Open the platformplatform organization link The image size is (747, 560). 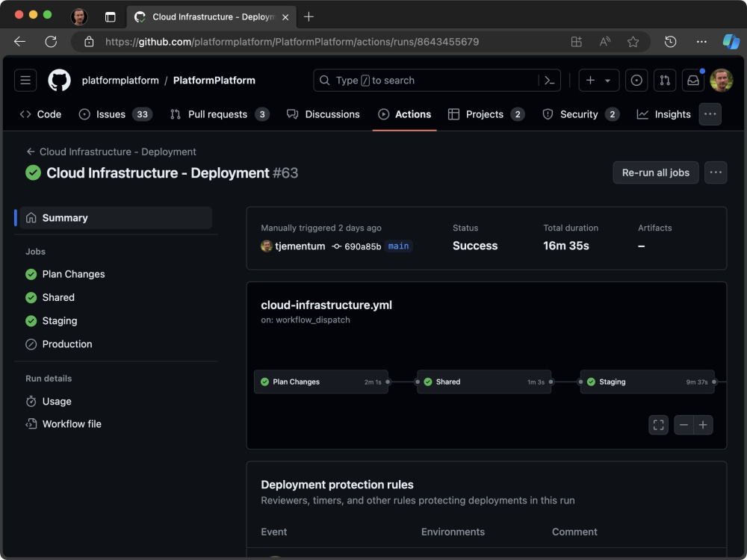120,80
